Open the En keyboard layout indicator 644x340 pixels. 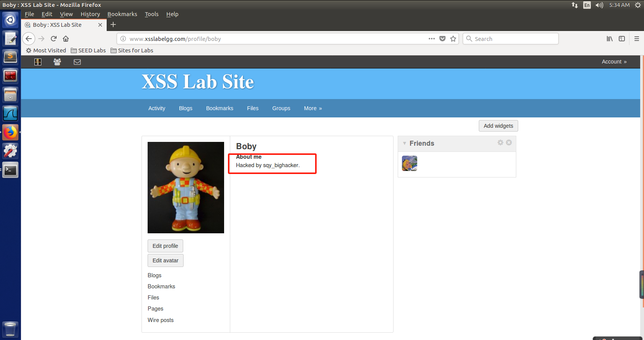[587, 5]
